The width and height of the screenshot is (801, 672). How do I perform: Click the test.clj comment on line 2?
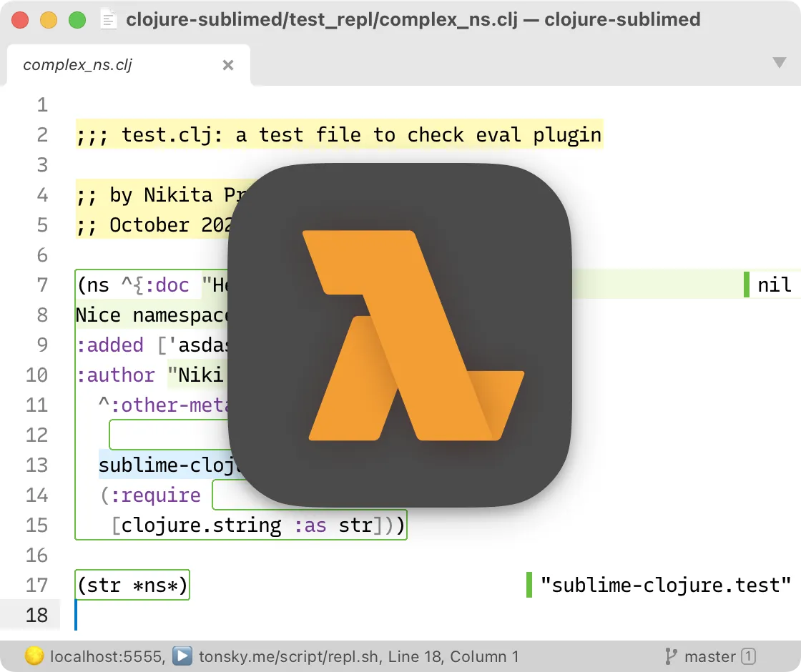(x=339, y=134)
